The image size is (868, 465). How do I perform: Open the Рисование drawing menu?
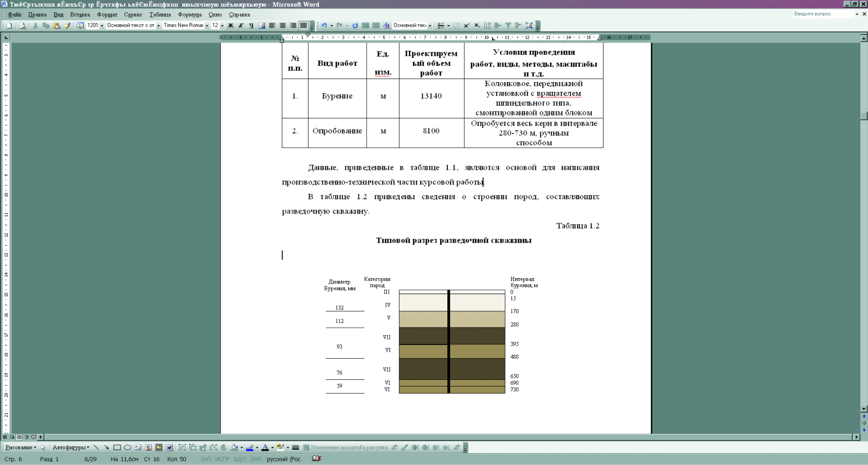coord(21,448)
